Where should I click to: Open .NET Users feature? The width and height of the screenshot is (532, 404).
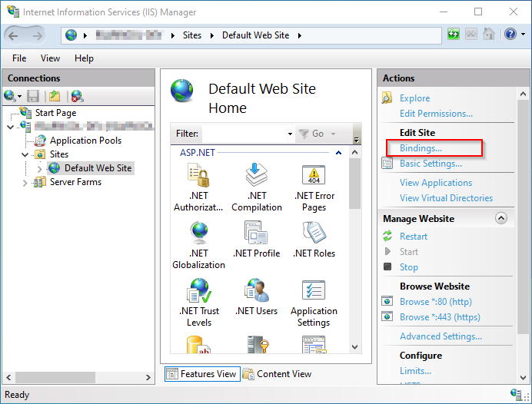pos(257,296)
